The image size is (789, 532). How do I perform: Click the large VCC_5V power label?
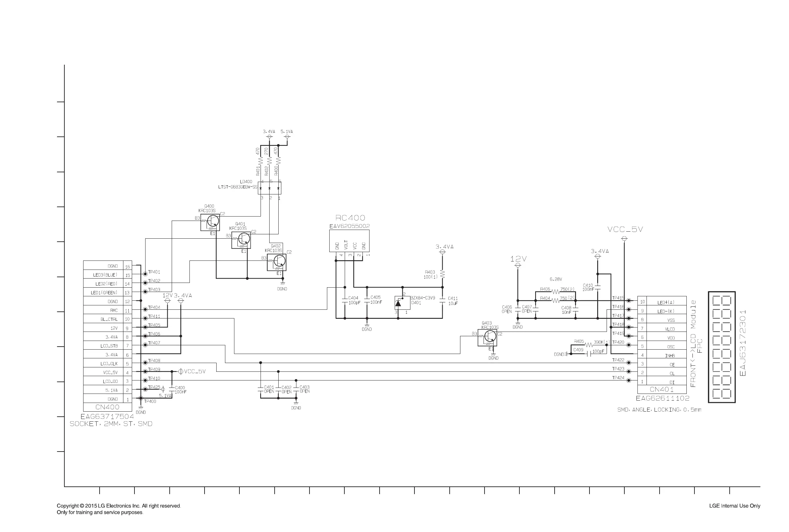click(x=625, y=230)
